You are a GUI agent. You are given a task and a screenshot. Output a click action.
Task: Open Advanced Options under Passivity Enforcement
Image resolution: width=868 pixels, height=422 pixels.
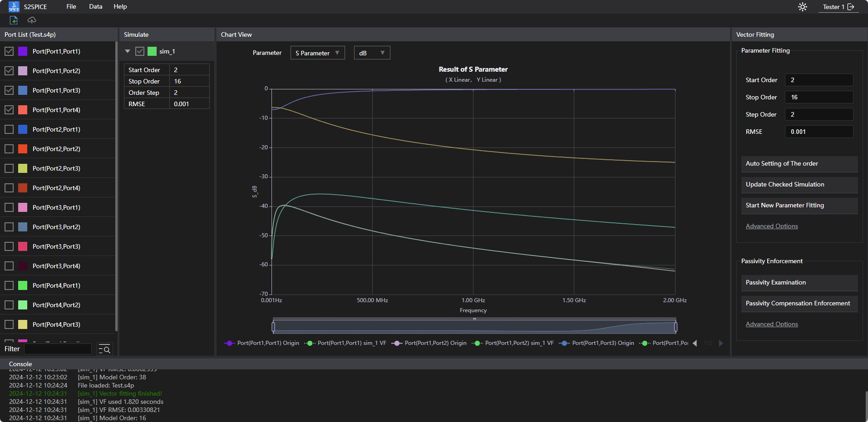point(771,324)
